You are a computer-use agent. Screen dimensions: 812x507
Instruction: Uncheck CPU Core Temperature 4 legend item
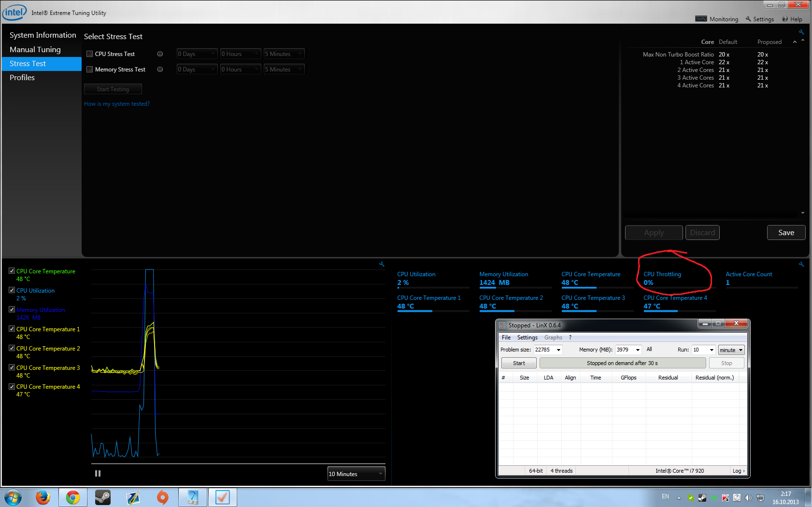point(12,386)
